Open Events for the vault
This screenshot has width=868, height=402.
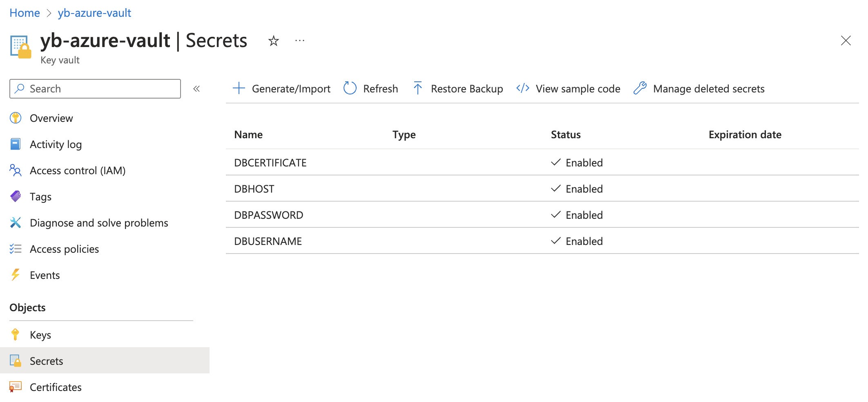(x=45, y=275)
